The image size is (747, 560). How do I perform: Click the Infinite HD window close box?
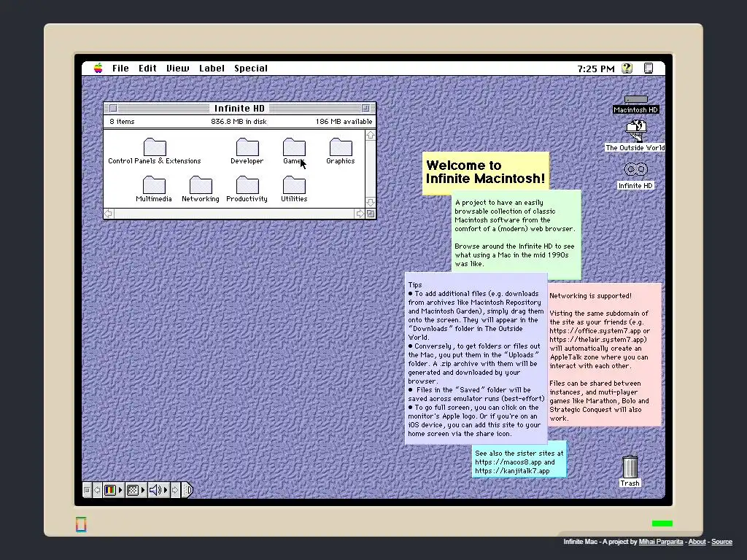pyautogui.click(x=113, y=108)
